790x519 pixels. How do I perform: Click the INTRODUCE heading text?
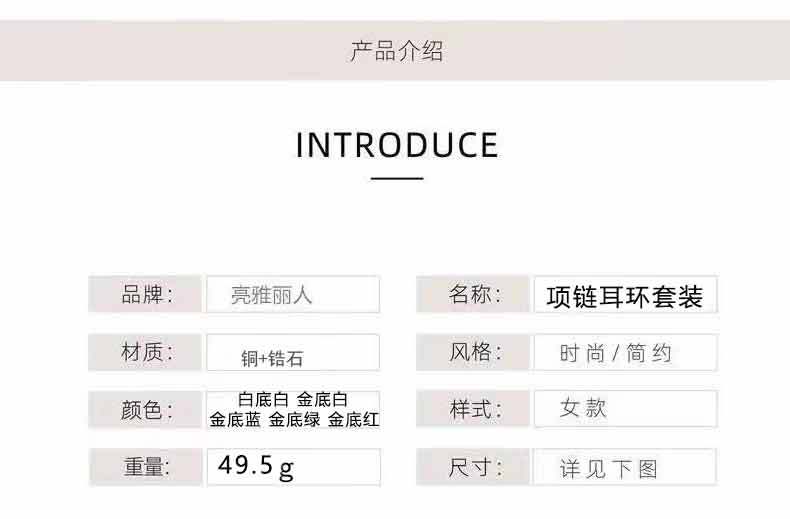(x=397, y=145)
